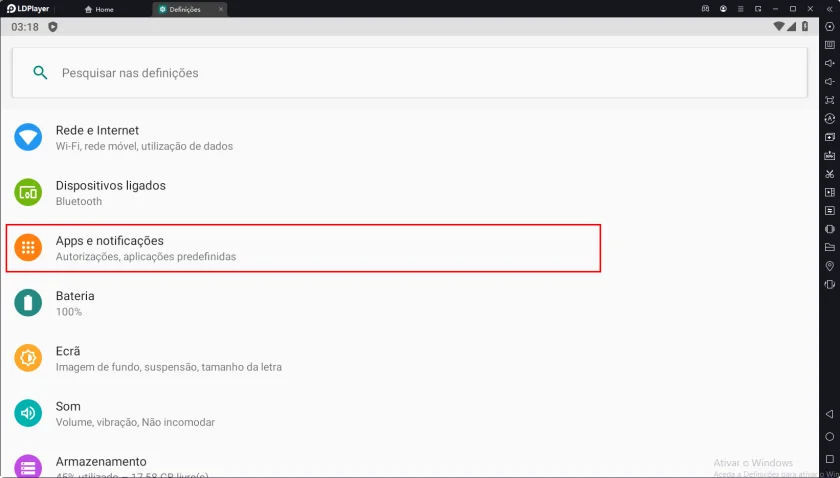Open the hamburger menu in the title bar
Screen dimensions: 840x478
(741, 9)
